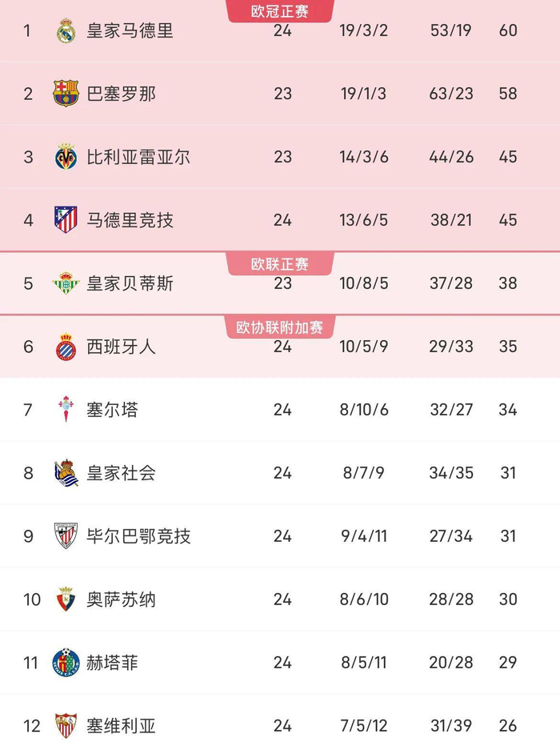560x754 pixels.
Task: Tap 赫塔菲 team name
Action: pos(112,663)
